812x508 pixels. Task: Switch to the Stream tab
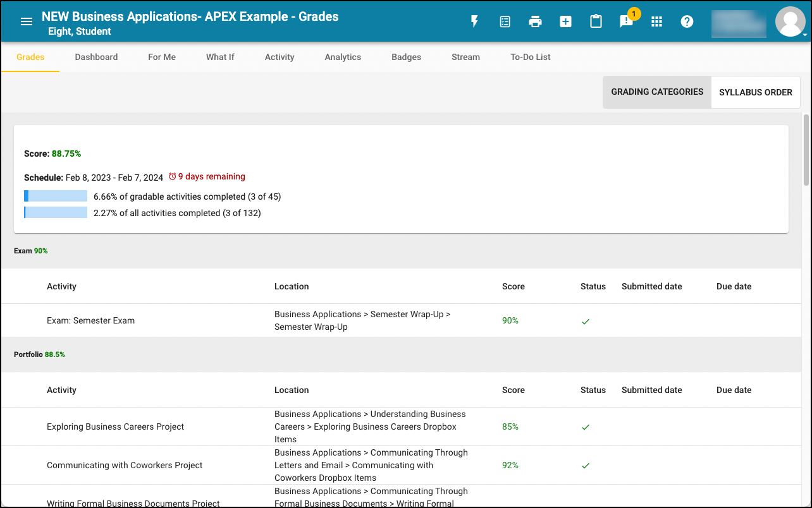coord(465,57)
